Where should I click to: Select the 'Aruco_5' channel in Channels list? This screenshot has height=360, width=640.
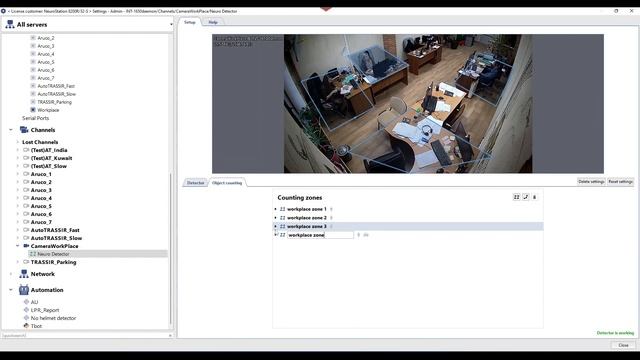click(x=41, y=206)
